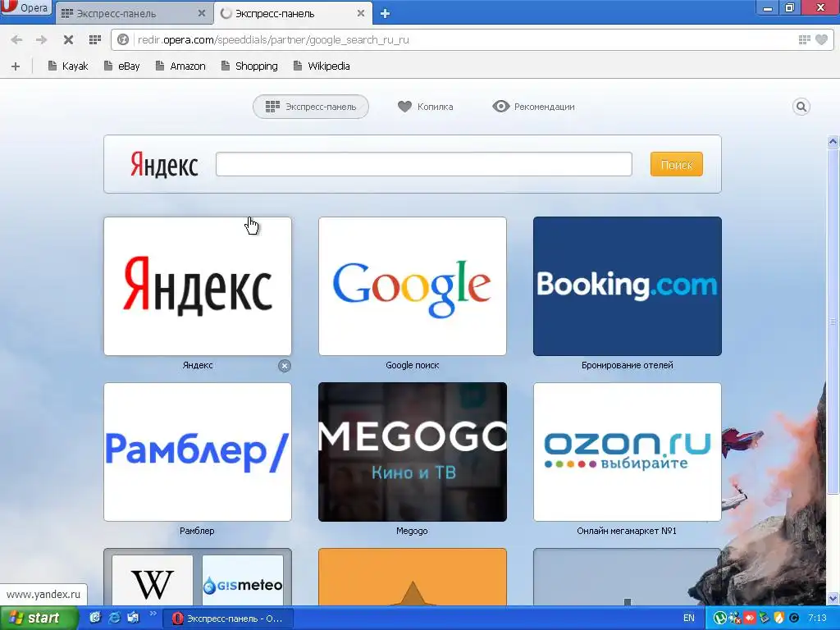Open the Рамблер speed dial tile
Image resolution: width=840 pixels, height=630 pixels.
click(198, 452)
